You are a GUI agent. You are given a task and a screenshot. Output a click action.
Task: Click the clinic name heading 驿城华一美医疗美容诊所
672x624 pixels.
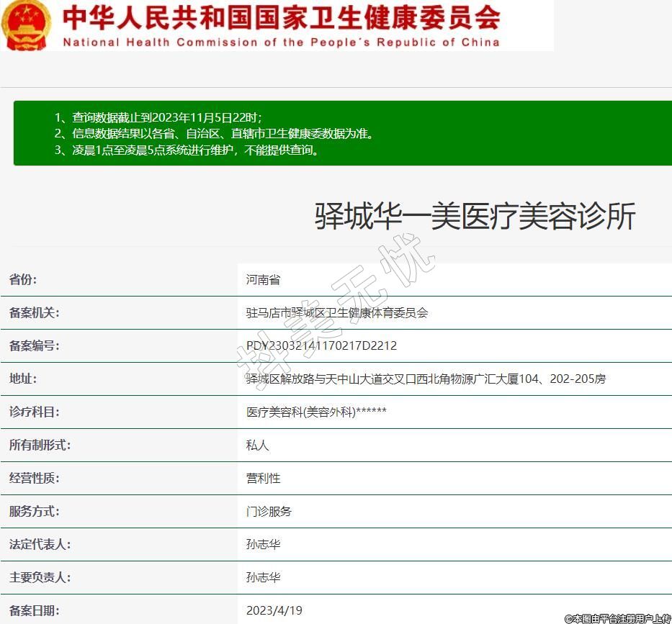click(475, 217)
